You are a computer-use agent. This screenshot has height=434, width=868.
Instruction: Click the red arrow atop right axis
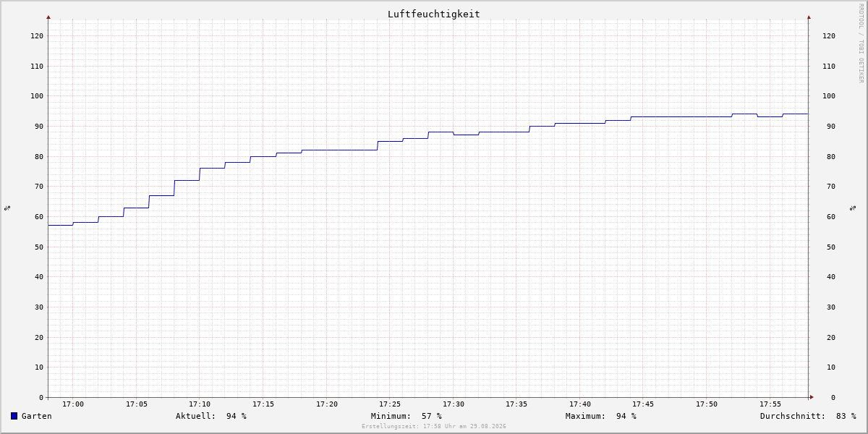point(809,17)
